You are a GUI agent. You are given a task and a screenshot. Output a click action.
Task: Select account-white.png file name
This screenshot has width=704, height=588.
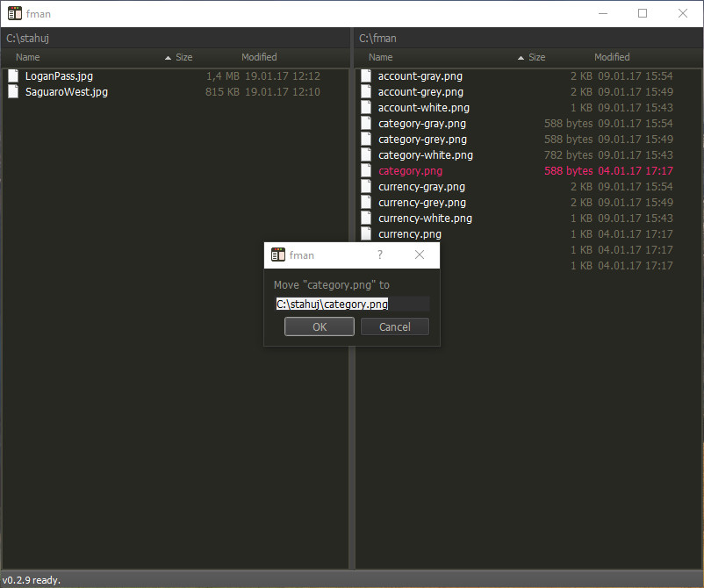pyautogui.click(x=424, y=108)
